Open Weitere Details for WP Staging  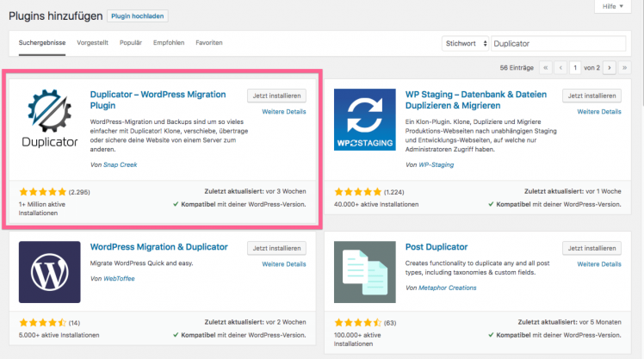click(x=599, y=112)
